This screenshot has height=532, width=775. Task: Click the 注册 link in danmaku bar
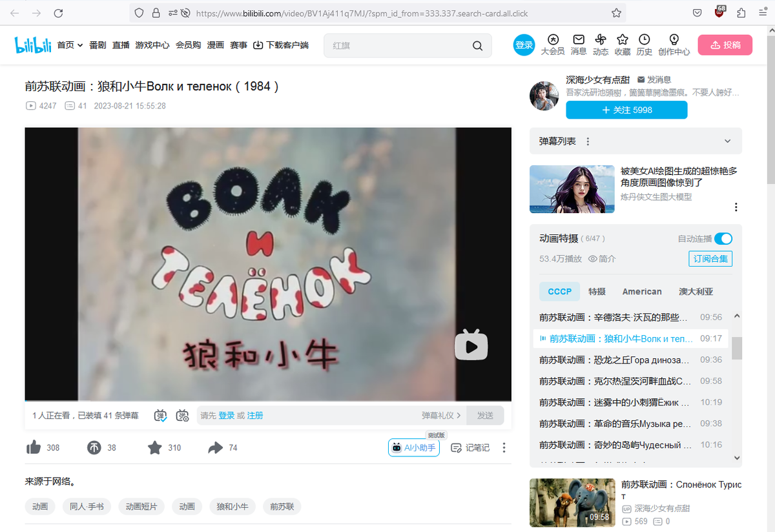pos(255,416)
